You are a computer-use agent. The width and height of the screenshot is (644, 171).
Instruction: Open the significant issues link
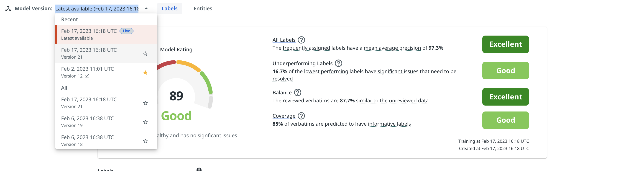click(x=398, y=71)
